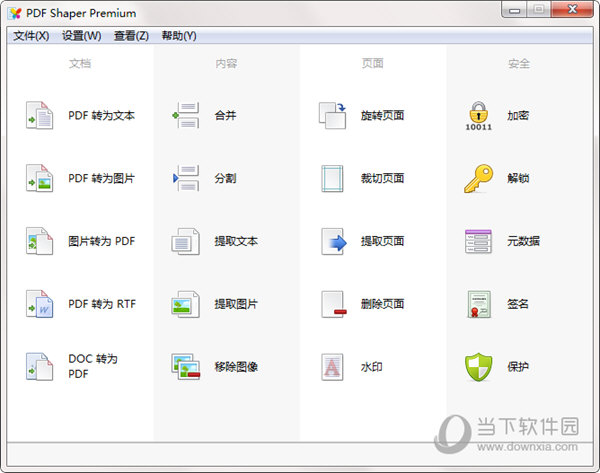The height and width of the screenshot is (473, 600).
Task: Click the 解锁 key icon
Action: (x=478, y=178)
